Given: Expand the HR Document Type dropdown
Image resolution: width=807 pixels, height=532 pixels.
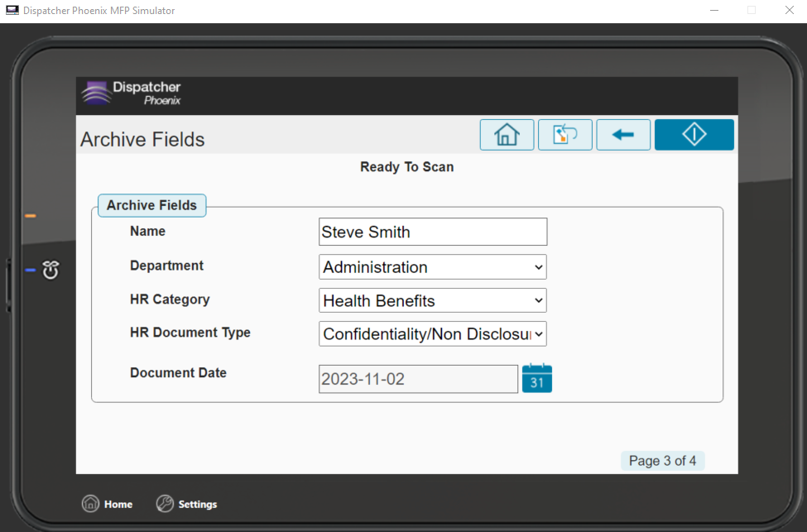Looking at the screenshot, I should pyautogui.click(x=432, y=334).
